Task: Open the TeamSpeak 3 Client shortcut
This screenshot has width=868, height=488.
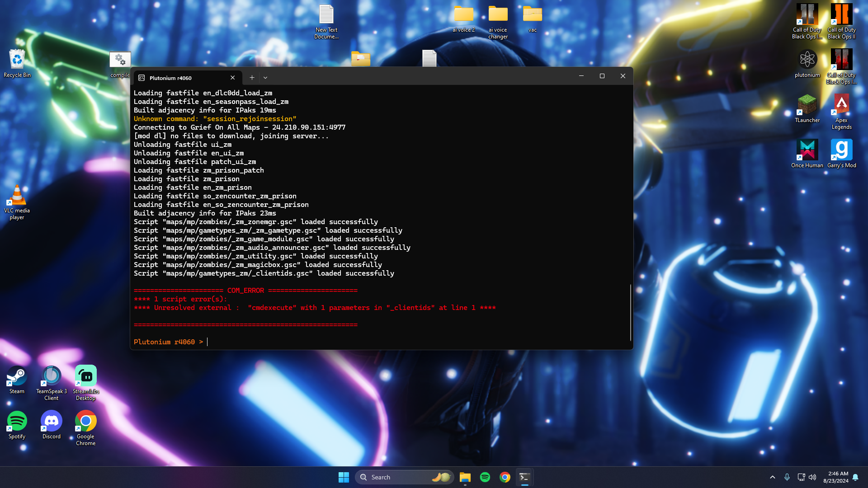Action: 52,383
